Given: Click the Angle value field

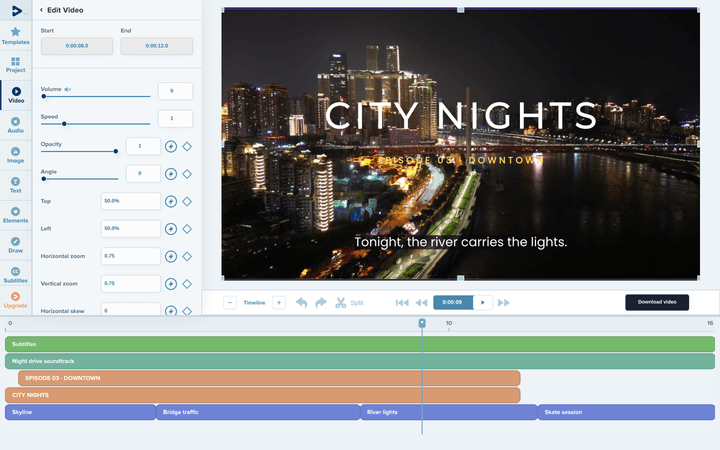Looking at the screenshot, I should click(x=143, y=174).
